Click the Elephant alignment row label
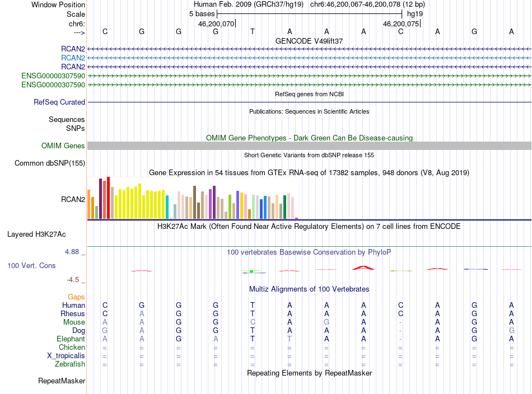Viewport: 532px width, 394px height. pyautogui.click(x=71, y=339)
